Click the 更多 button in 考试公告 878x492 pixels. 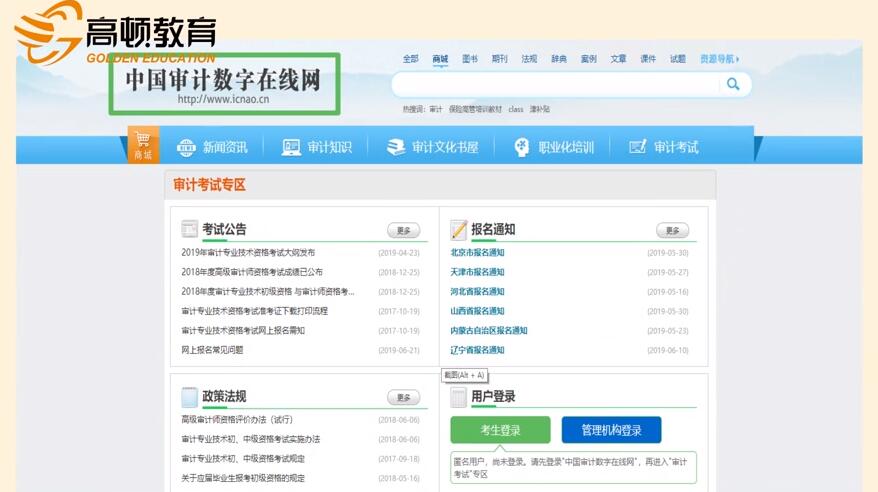pyautogui.click(x=404, y=230)
